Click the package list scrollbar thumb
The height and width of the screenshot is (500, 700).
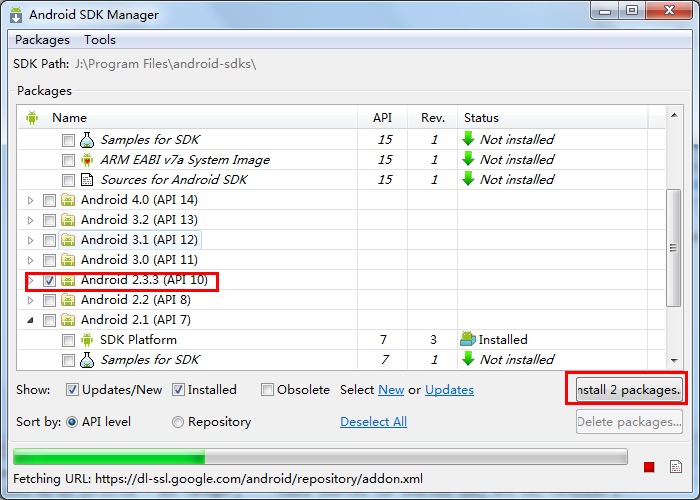click(x=673, y=248)
